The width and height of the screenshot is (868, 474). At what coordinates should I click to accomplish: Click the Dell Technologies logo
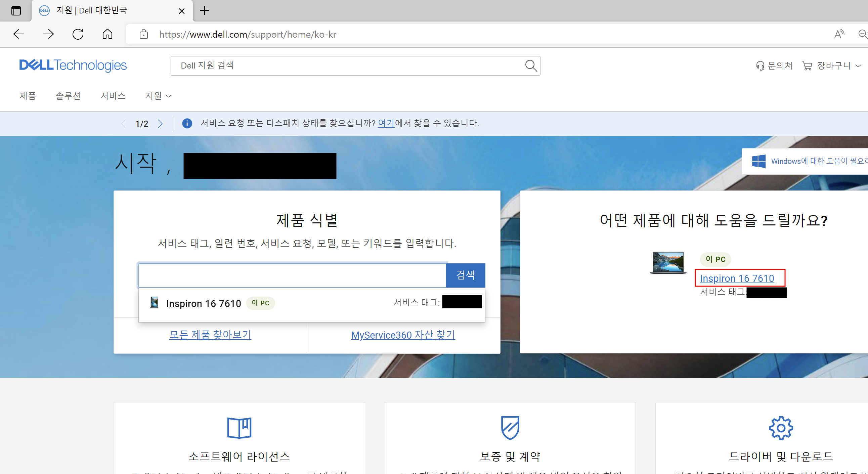click(x=73, y=66)
